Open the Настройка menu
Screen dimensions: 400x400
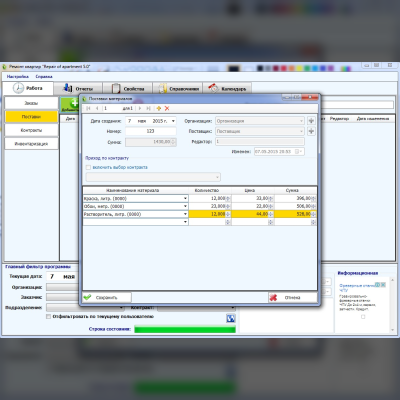pos(18,77)
